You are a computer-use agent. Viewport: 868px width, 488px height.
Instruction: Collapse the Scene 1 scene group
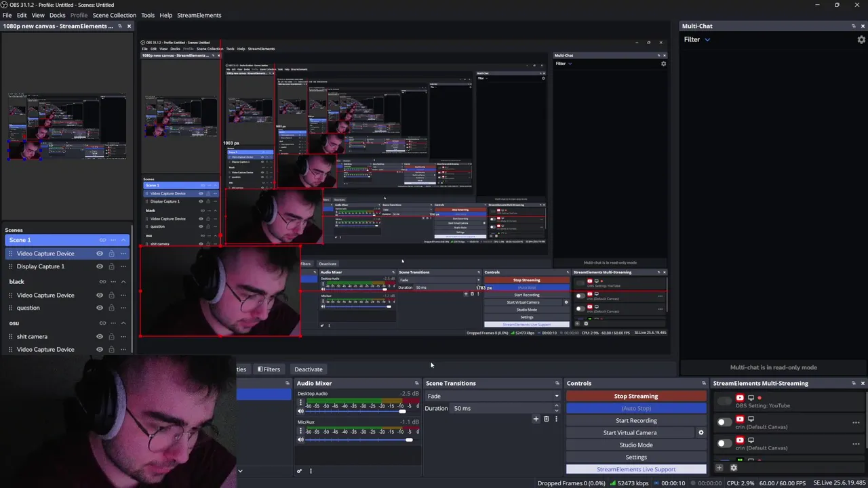coord(123,240)
